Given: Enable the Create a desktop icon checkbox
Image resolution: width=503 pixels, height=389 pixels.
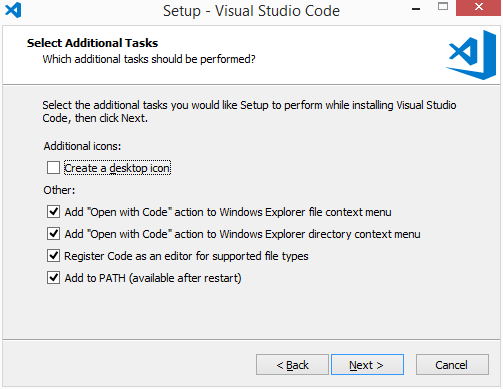Looking at the screenshot, I should pyautogui.click(x=53, y=168).
